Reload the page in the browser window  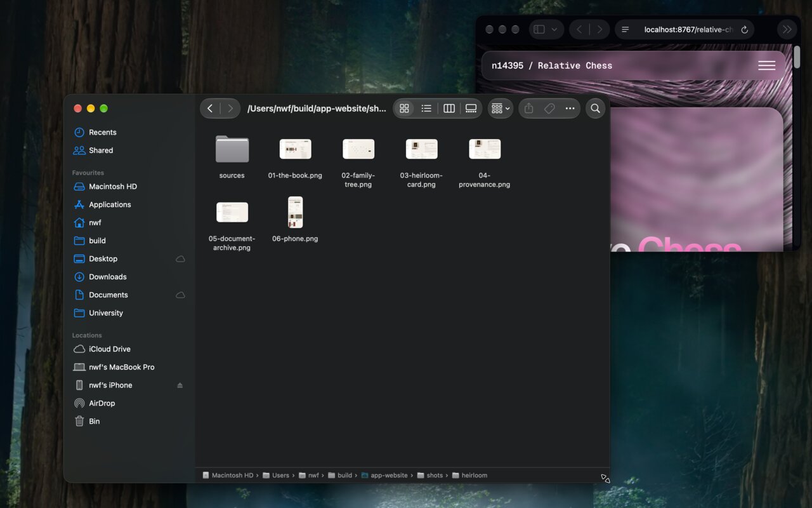click(x=745, y=30)
